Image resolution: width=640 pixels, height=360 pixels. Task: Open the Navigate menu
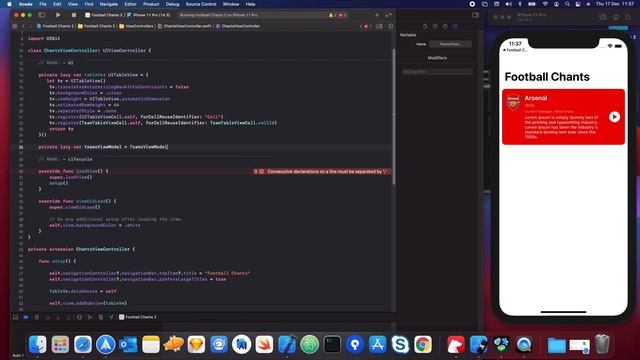pyautogui.click(x=109, y=4)
